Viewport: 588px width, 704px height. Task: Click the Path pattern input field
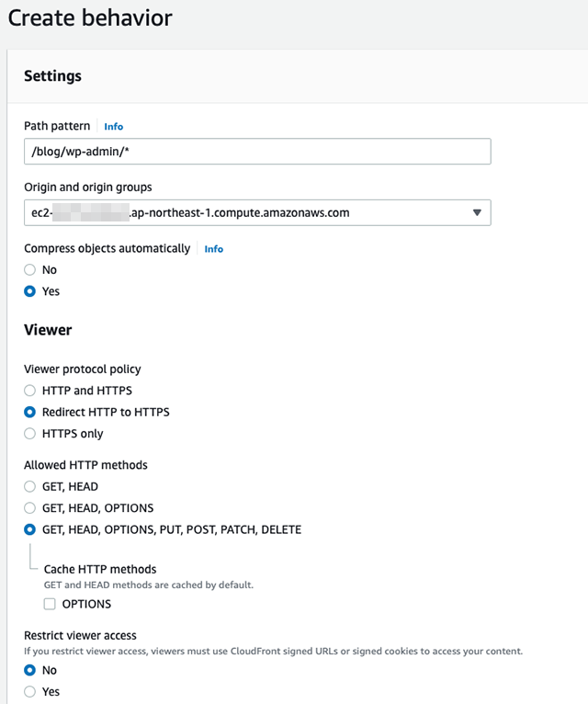pos(257,152)
